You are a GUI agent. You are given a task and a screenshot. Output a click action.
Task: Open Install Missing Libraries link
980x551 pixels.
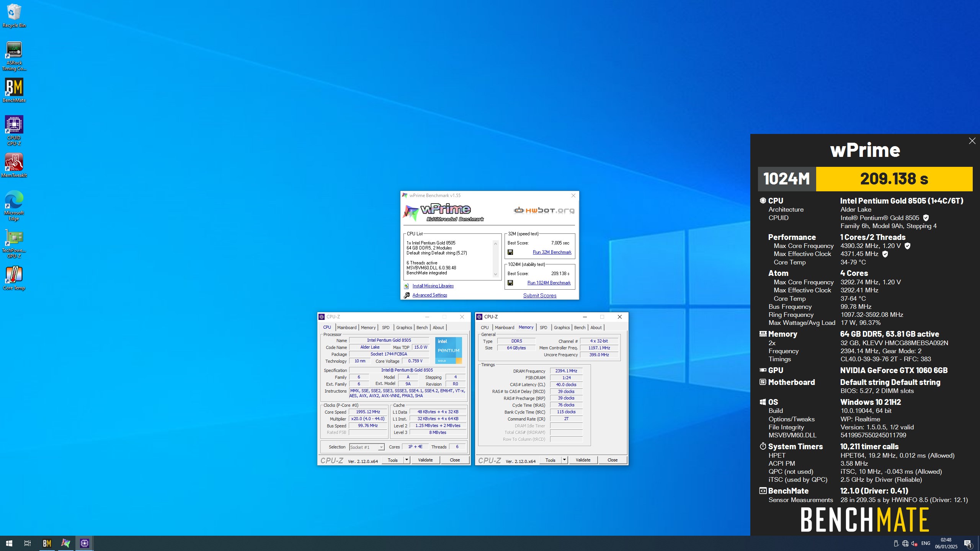(x=433, y=286)
